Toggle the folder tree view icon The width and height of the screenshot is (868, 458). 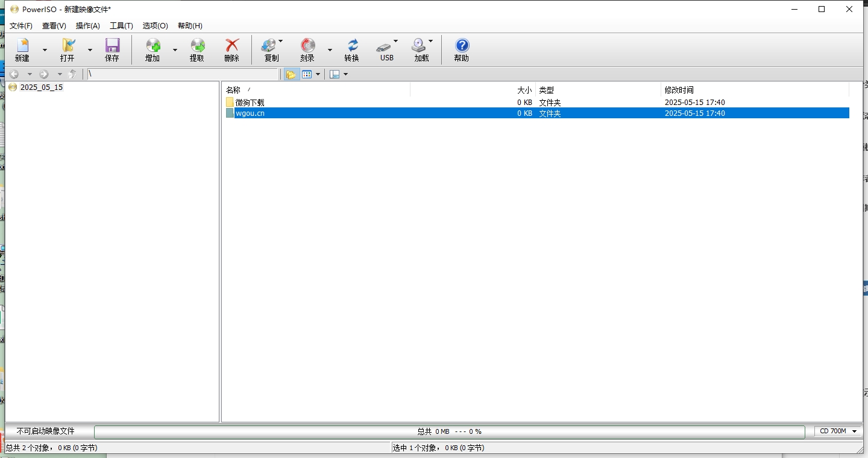tap(291, 74)
